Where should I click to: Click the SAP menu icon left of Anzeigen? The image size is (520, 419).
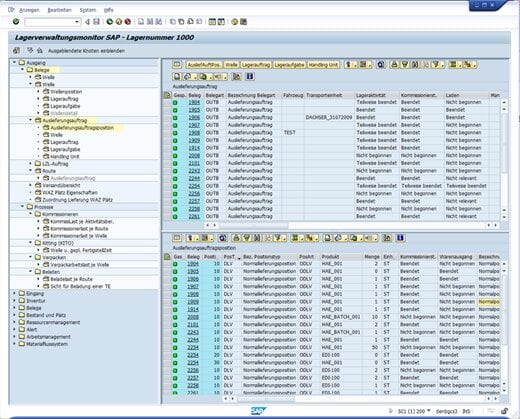coord(11,10)
